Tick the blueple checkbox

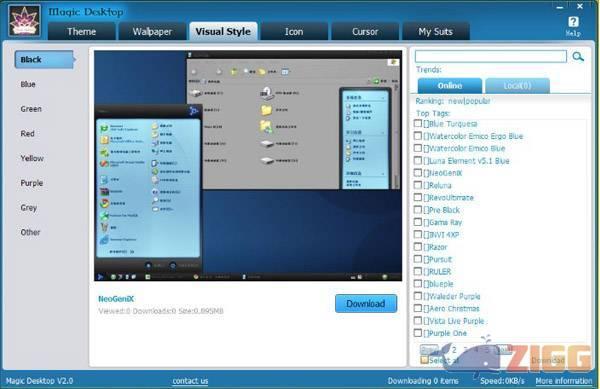(x=418, y=284)
